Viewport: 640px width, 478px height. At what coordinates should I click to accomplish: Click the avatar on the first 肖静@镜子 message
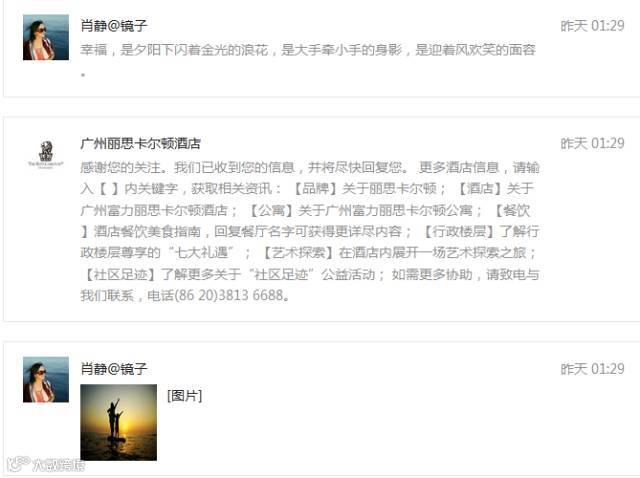tap(46, 38)
